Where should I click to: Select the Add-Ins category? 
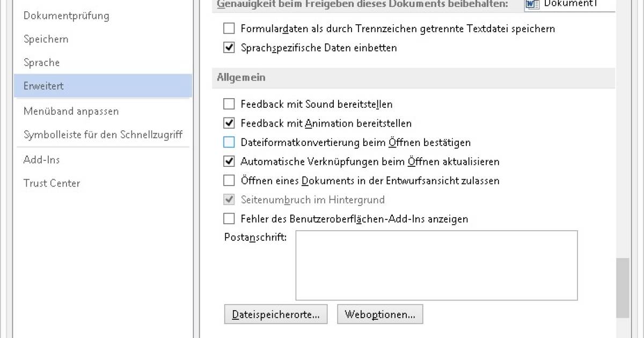pos(41,160)
